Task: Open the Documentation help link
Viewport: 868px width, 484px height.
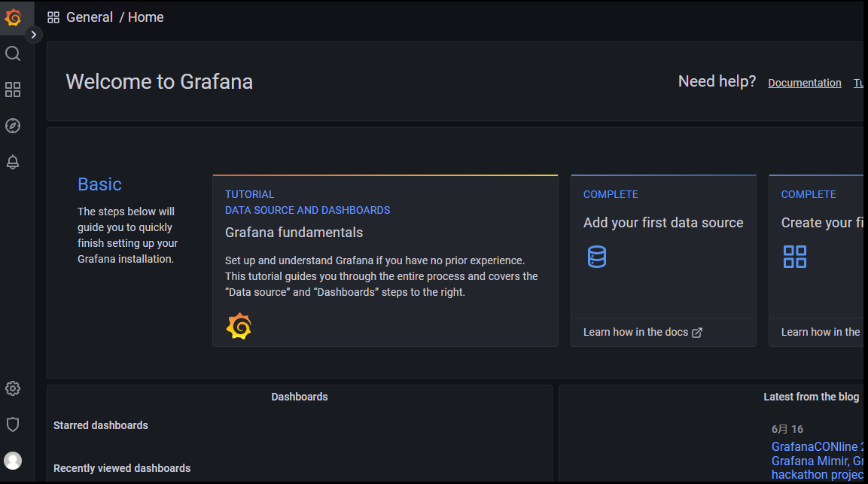Action: 804,83
